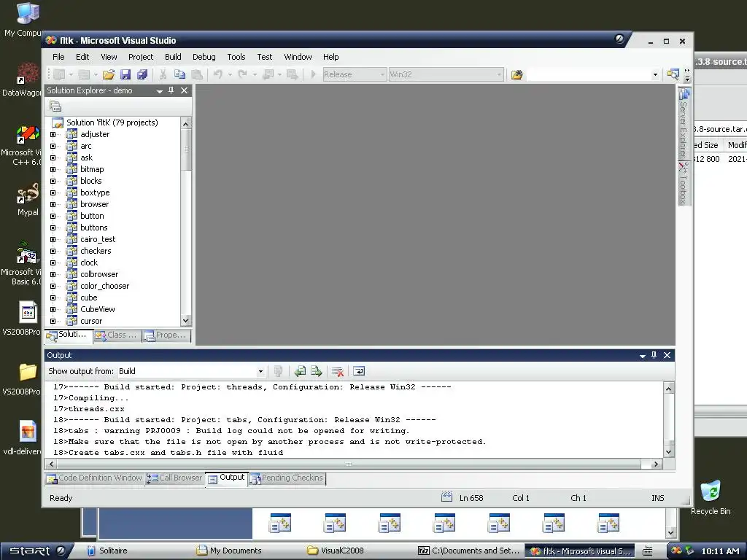747x560 pixels.
Task: Open the Toolbox side tab
Action: click(684, 184)
